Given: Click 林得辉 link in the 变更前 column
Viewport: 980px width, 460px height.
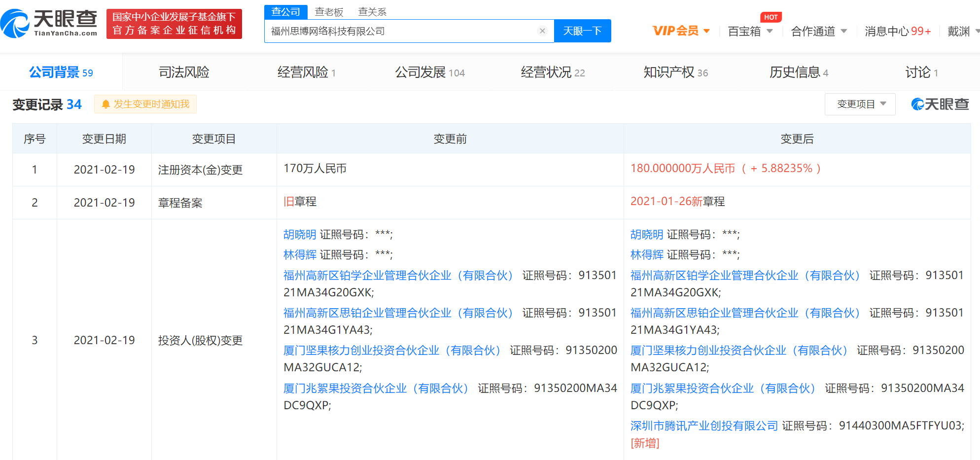Looking at the screenshot, I should [300, 254].
